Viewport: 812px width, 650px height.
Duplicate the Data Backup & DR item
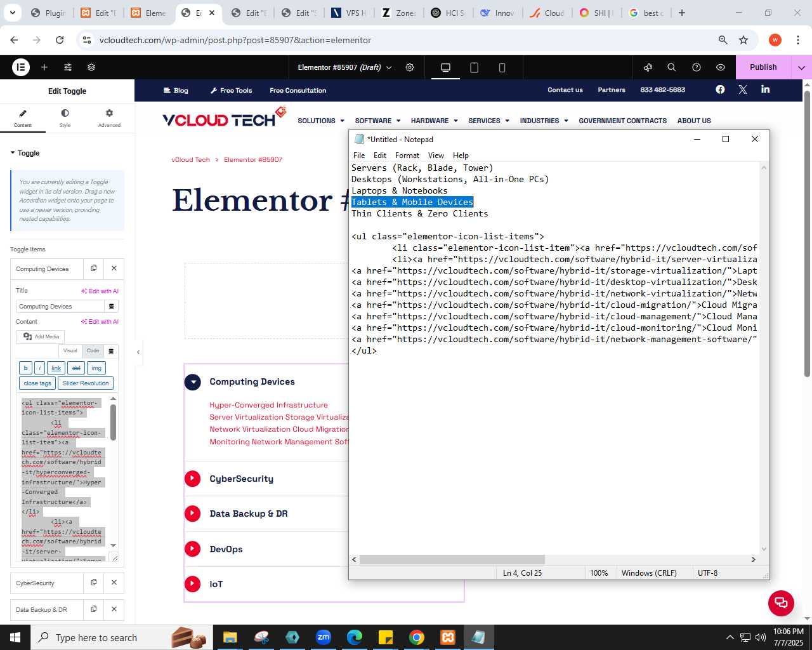pyautogui.click(x=94, y=609)
